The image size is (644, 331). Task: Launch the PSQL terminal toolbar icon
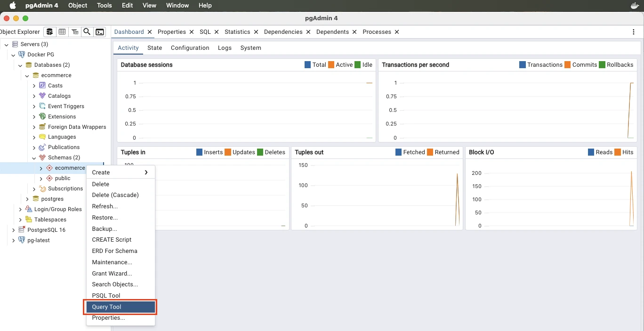[100, 32]
